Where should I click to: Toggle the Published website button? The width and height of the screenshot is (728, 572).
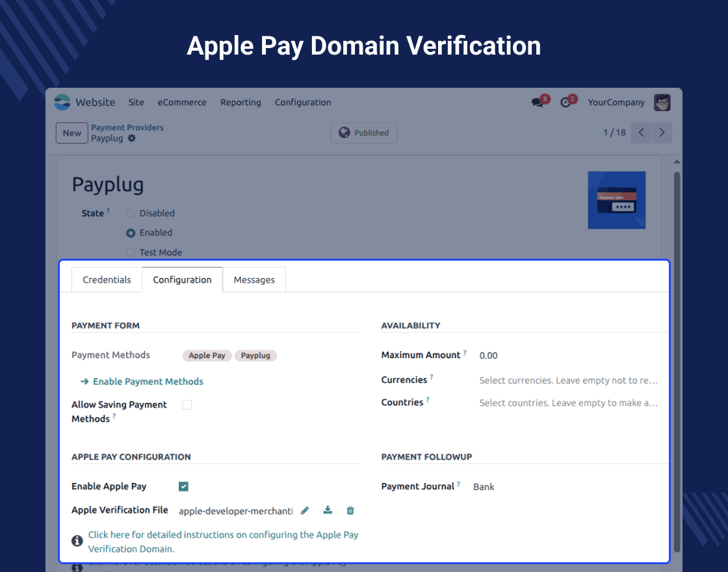click(364, 133)
